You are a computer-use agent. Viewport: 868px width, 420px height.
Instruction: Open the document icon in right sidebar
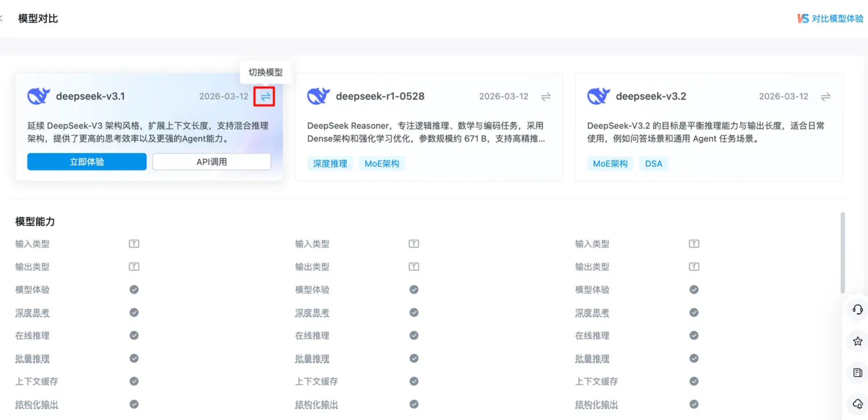click(x=858, y=373)
